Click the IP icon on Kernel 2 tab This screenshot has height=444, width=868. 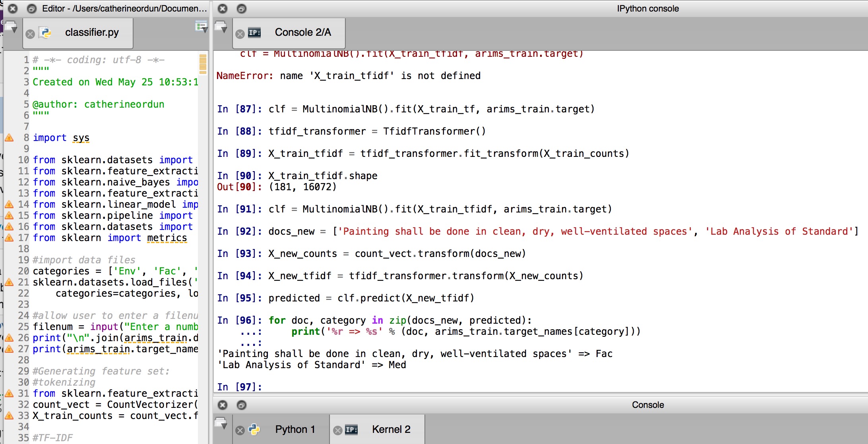click(x=351, y=430)
